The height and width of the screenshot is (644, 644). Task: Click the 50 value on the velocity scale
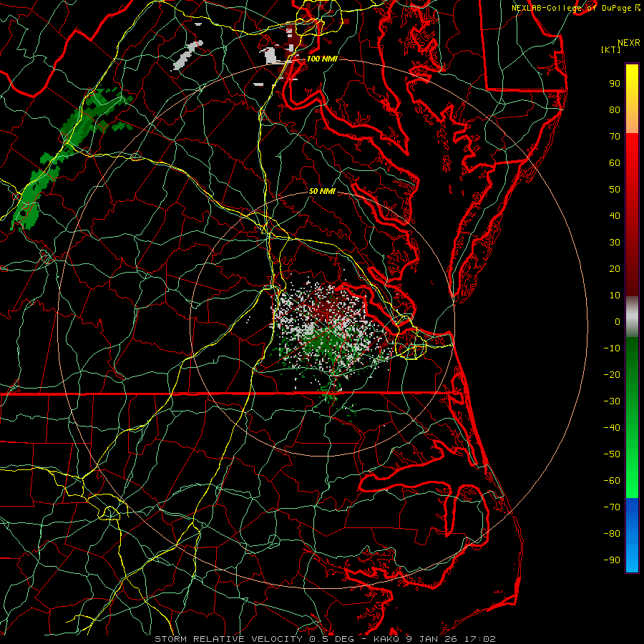[615, 190]
